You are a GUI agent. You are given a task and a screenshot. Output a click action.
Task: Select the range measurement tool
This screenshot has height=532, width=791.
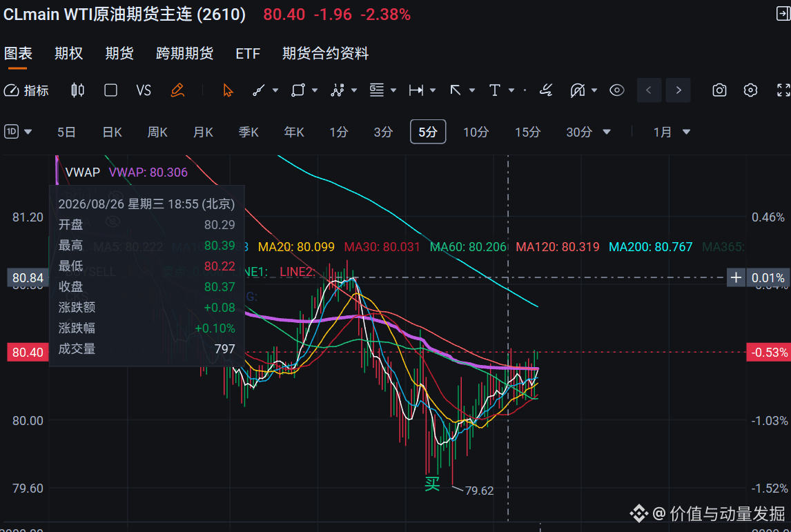pyautogui.click(x=416, y=90)
